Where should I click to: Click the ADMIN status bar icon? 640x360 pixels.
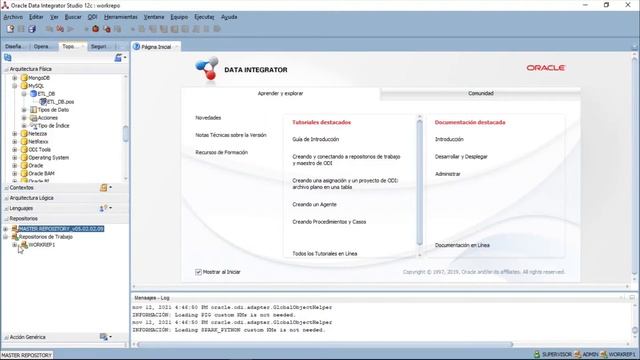(578, 354)
